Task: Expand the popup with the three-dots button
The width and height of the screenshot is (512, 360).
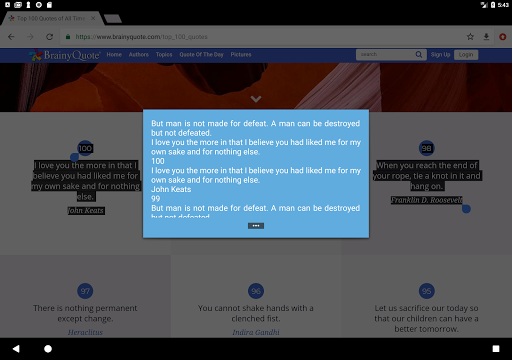Action: click(256, 226)
